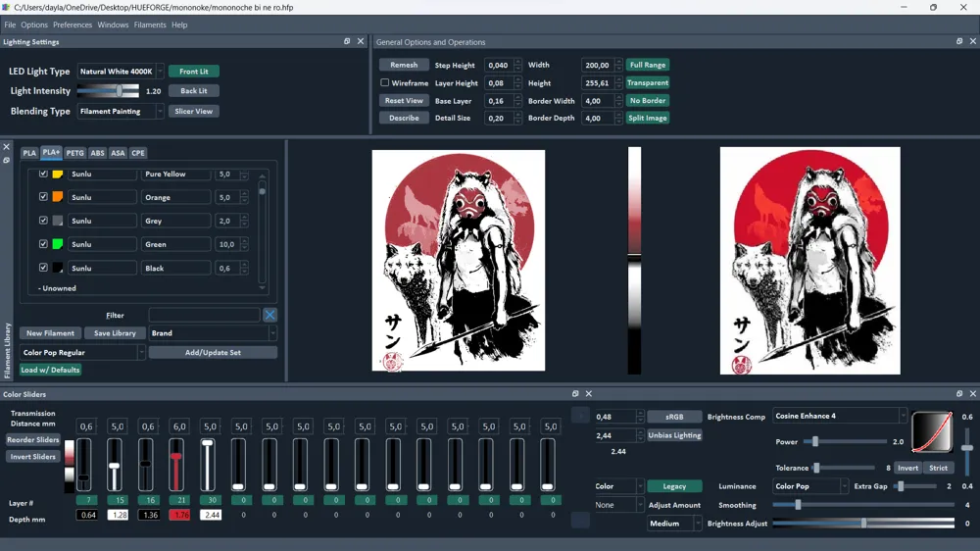Image resolution: width=980 pixels, height=551 pixels.
Task: Float the General Options and Operations panel
Action: click(959, 41)
